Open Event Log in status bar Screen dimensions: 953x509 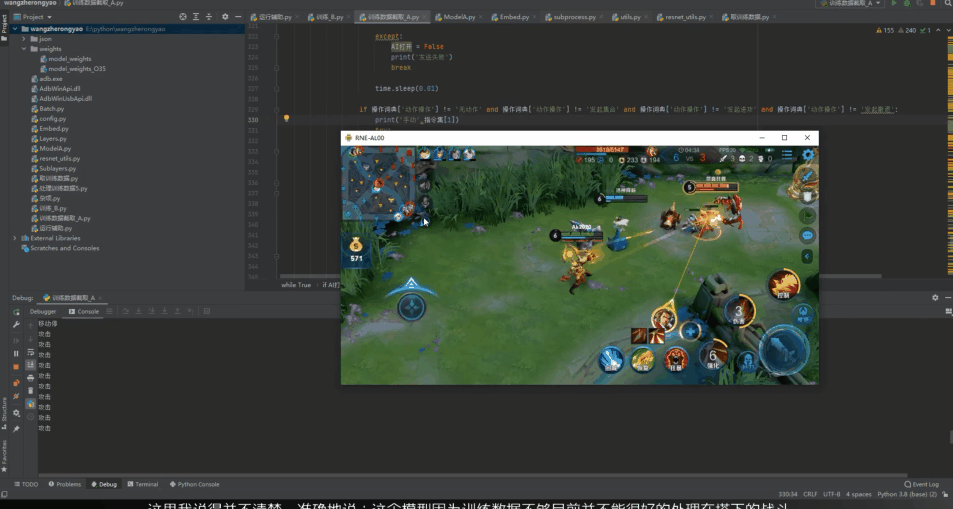pos(921,484)
